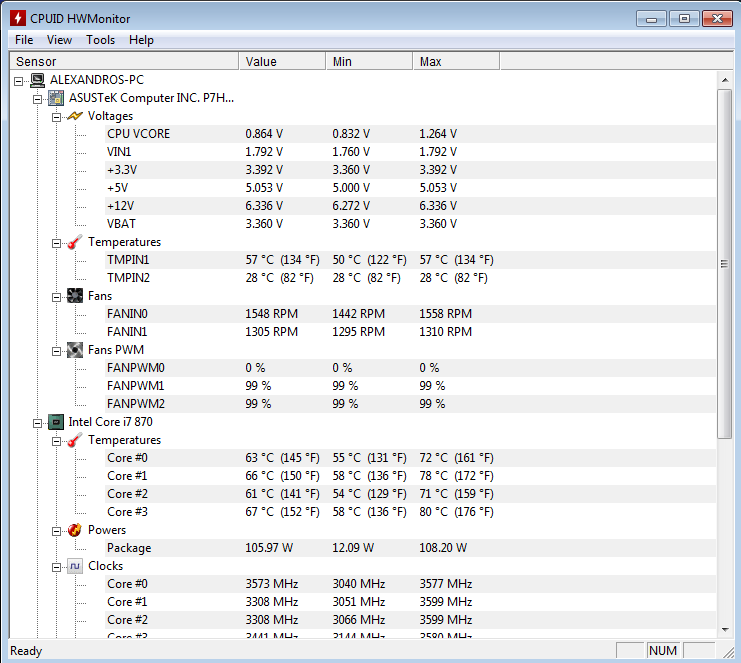
Task: Click the ALEXANDROS-PC label
Action: tap(97, 80)
